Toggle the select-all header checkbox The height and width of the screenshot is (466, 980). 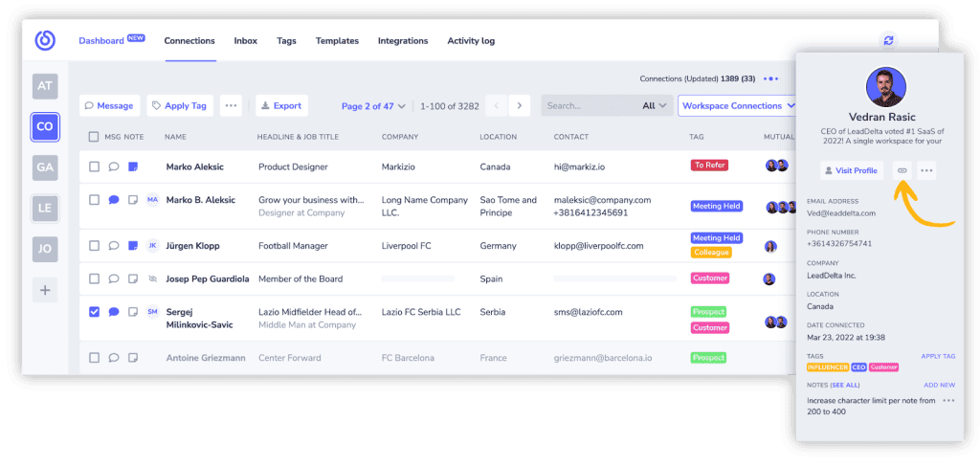[94, 137]
